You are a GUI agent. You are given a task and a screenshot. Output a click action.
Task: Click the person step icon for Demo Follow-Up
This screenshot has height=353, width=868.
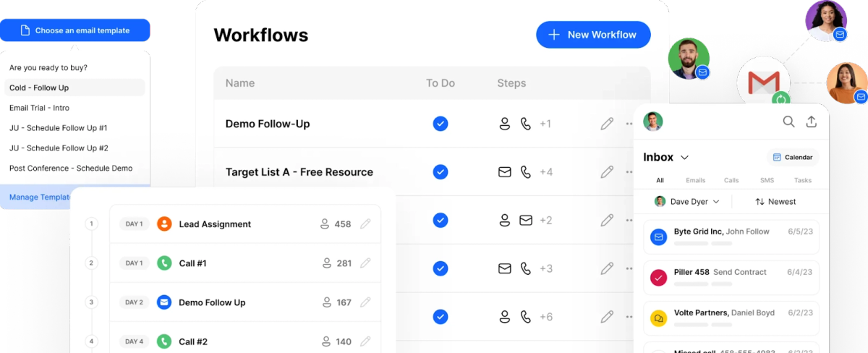tap(505, 124)
